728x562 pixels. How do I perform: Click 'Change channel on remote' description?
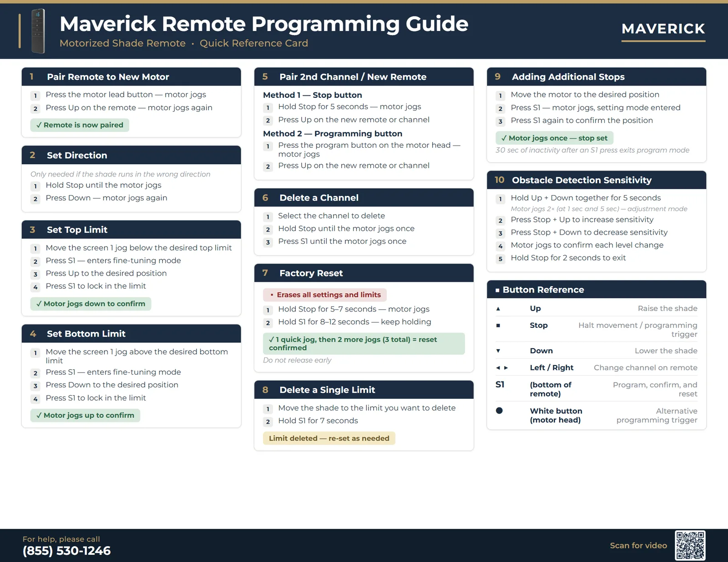click(646, 368)
